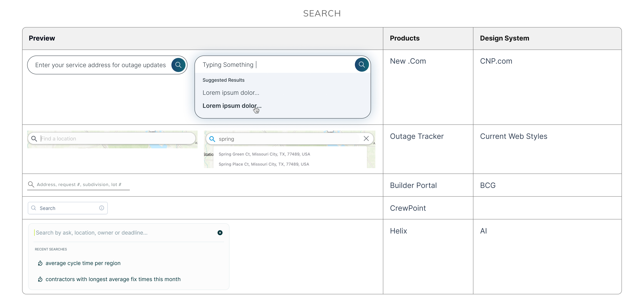Image resolution: width=644 pixels, height=302 pixels.
Task: Focus the CrewPoint Search input
Action: pos(67,208)
